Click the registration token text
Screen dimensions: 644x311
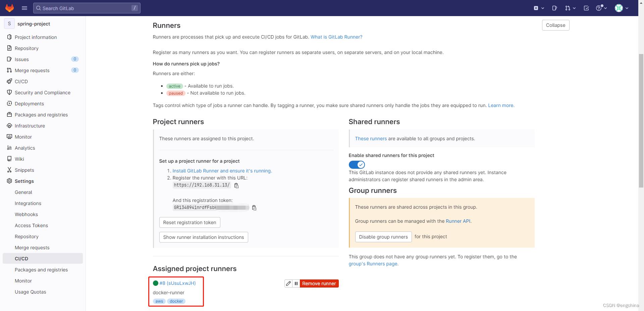[x=211, y=208]
